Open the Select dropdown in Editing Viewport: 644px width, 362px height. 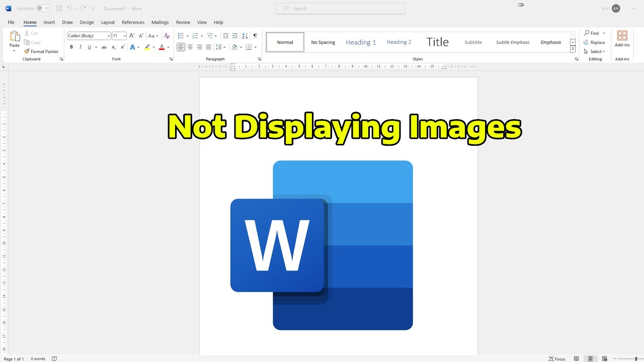pyautogui.click(x=595, y=51)
